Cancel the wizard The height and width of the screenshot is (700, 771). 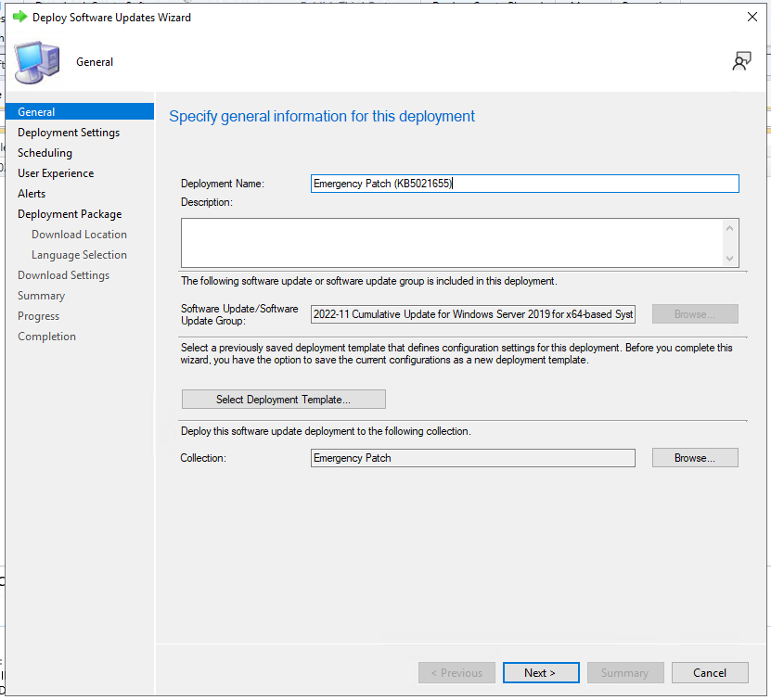pos(710,672)
